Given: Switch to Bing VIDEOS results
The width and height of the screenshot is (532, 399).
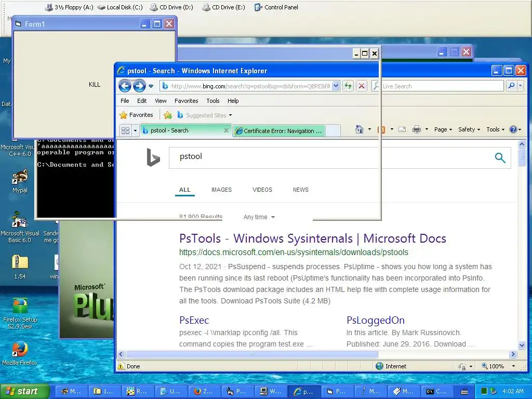Looking at the screenshot, I should 262,190.
